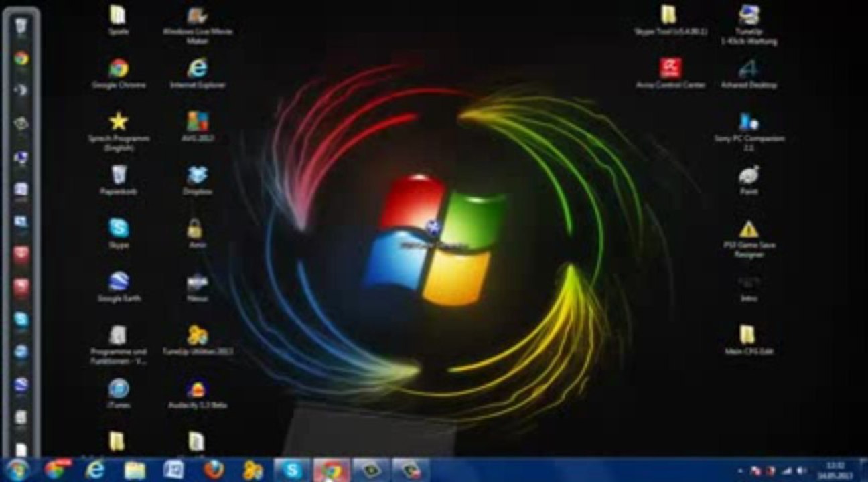
Task: Switch to Skype on the taskbar
Action: point(292,470)
